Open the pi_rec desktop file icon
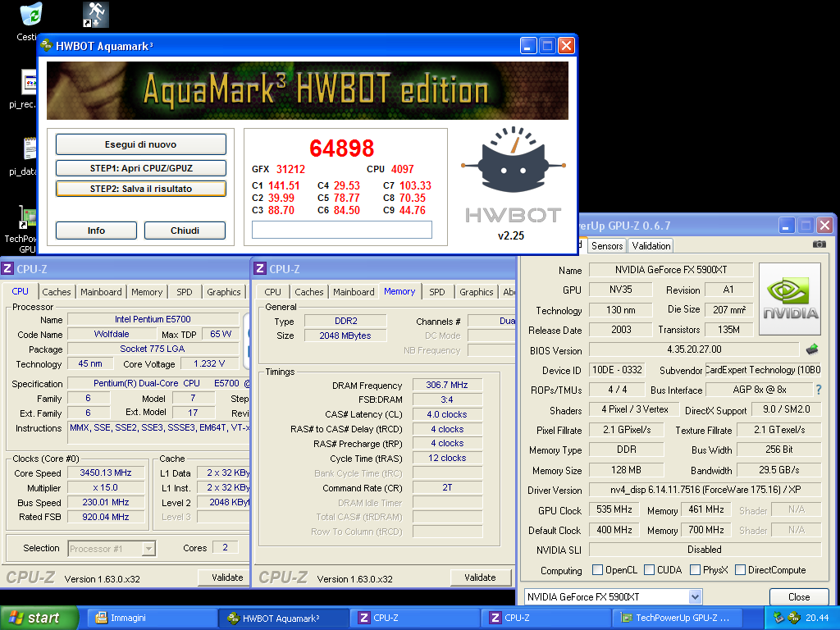 [x=29, y=83]
